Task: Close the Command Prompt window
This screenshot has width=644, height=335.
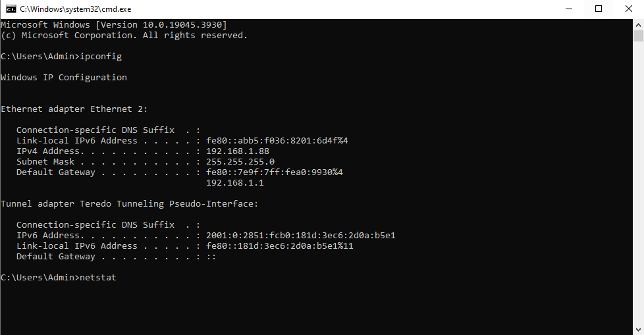Action: pyautogui.click(x=629, y=9)
